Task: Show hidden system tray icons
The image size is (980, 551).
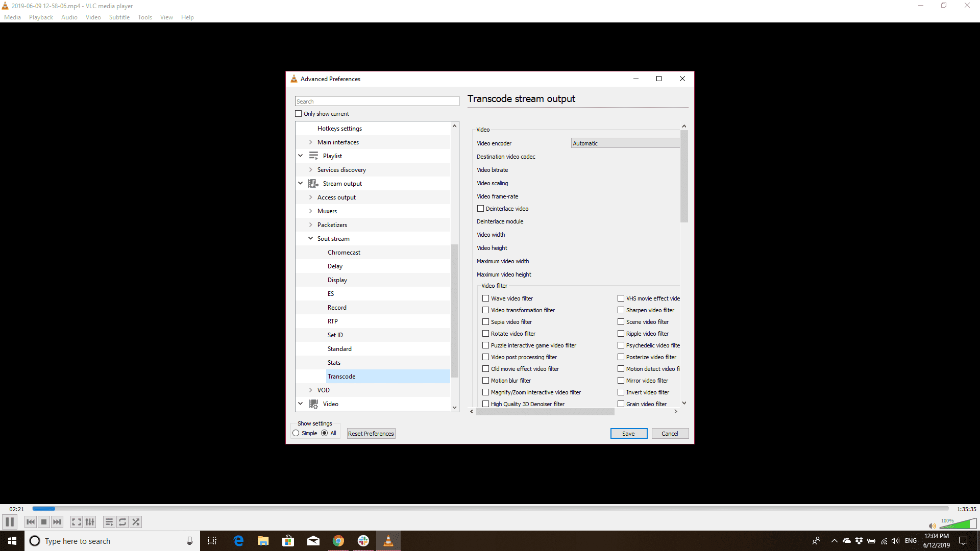Action: tap(834, 541)
